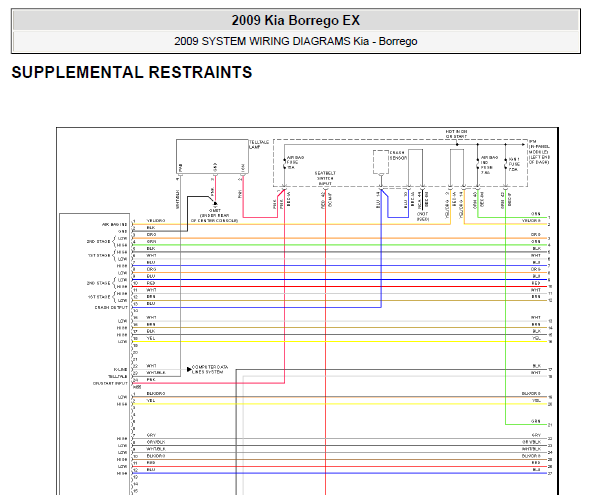Click the dashed Crash Sensor box symbol
Screen dimensions: 604x495
pos(381,162)
